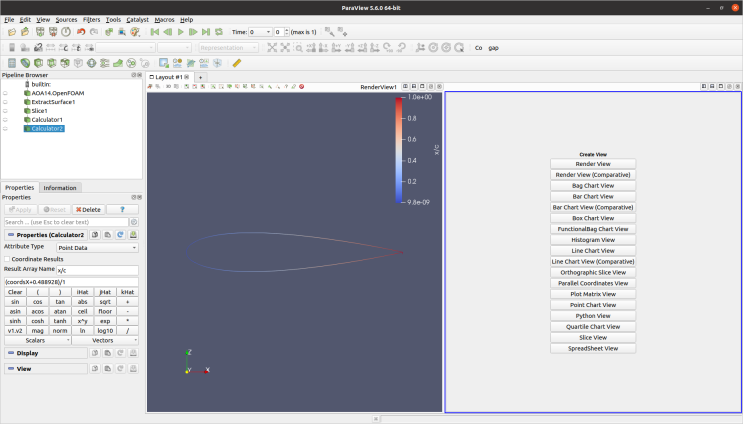Apply the Threshold filter icon
Viewport: 743px width, 424px height.
pyautogui.click(x=65, y=63)
